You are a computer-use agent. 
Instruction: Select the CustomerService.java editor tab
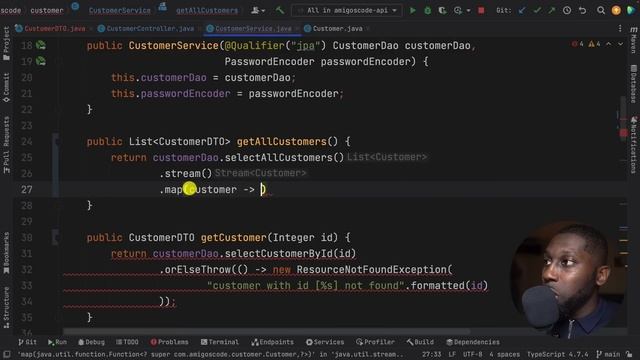[253, 29]
